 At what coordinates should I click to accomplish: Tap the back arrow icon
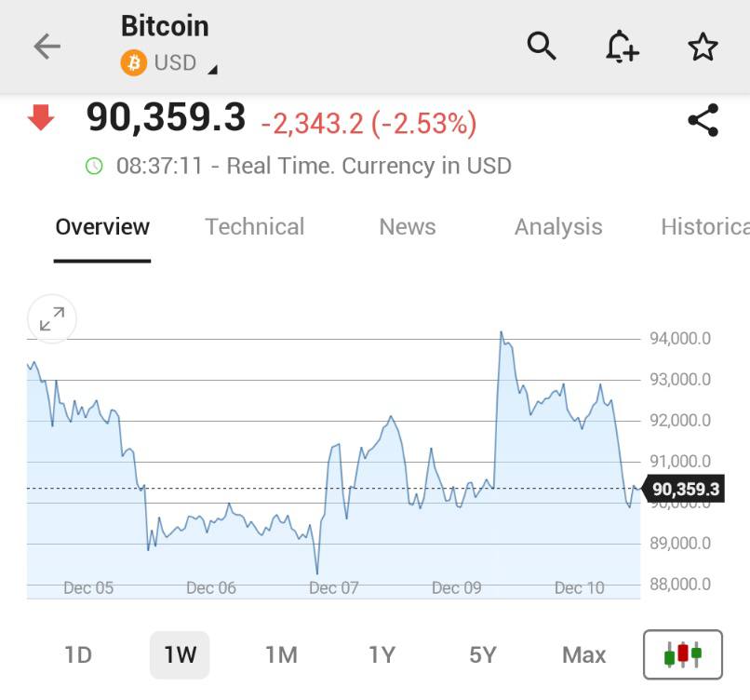pos(47,47)
